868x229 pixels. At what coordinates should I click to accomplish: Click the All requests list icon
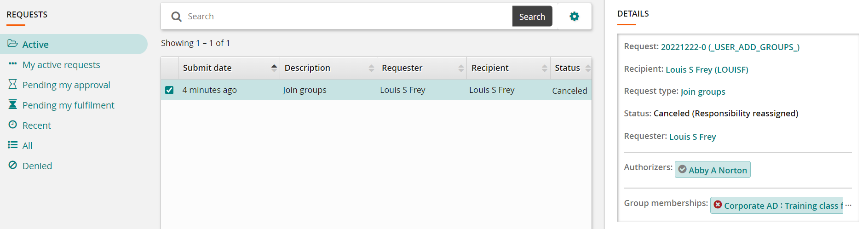pos(13,145)
